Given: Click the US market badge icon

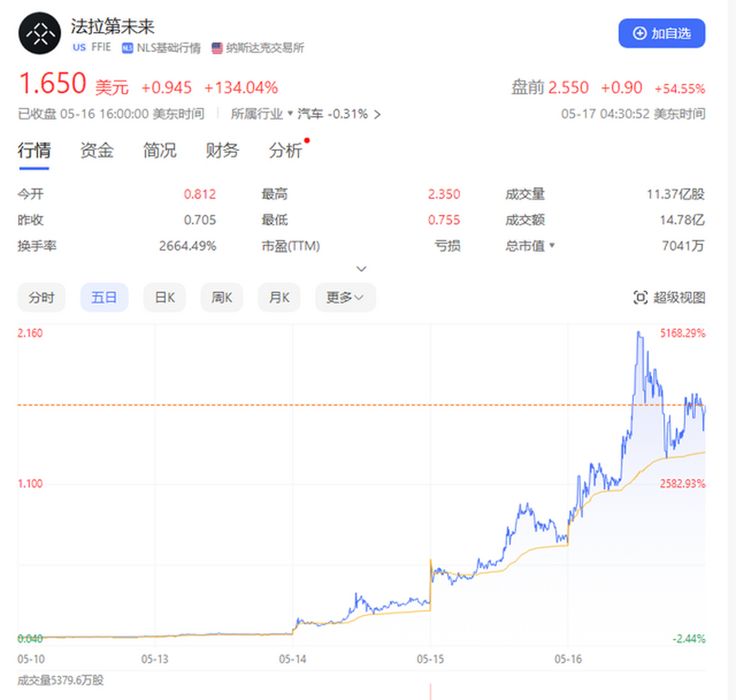Looking at the screenshot, I should pyautogui.click(x=79, y=48).
